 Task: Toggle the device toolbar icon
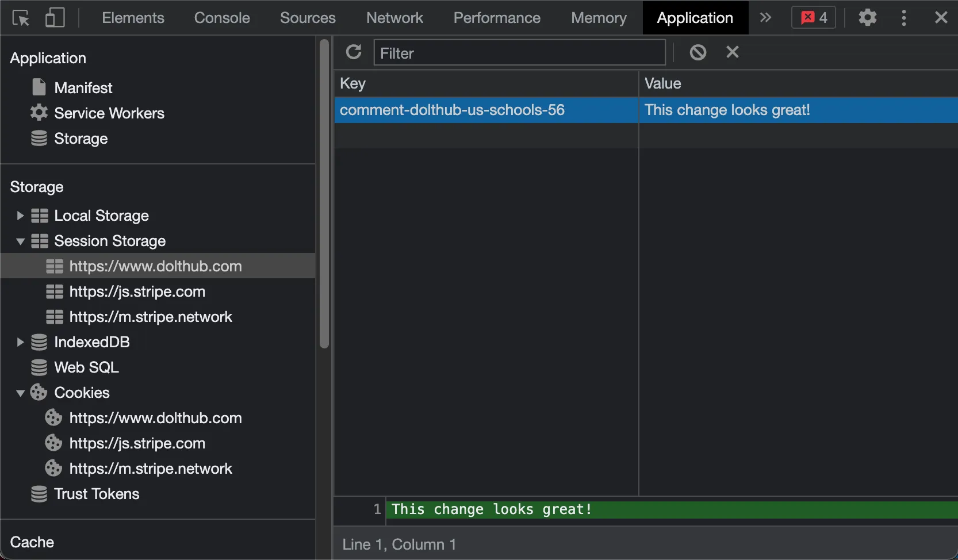pos(55,18)
